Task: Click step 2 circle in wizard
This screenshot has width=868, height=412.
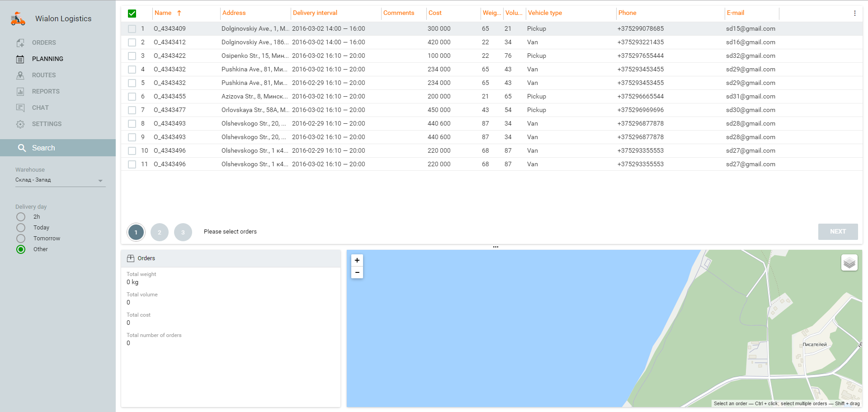Action: [x=160, y=232]
